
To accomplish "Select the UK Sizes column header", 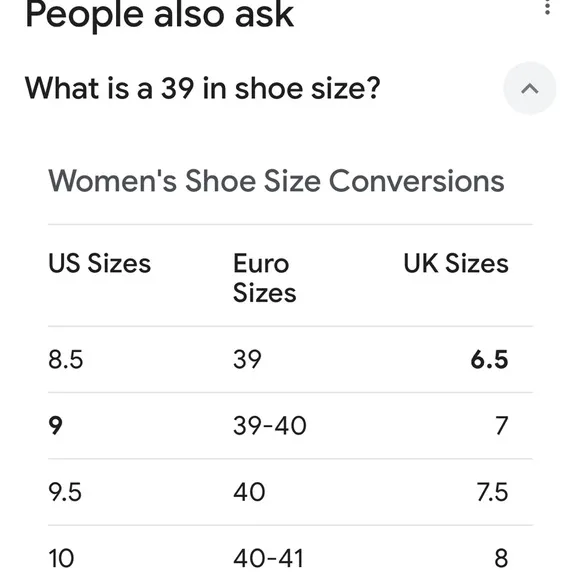I will coord(456,264).
